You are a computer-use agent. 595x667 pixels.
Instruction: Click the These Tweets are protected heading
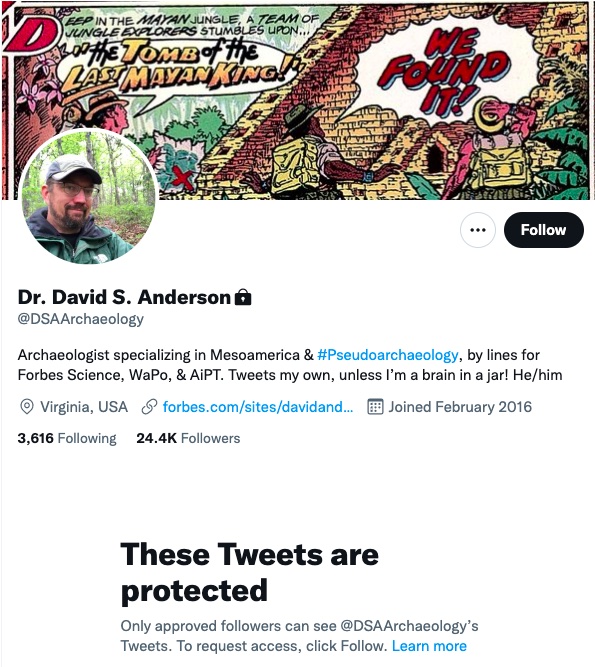pos(250,572)
